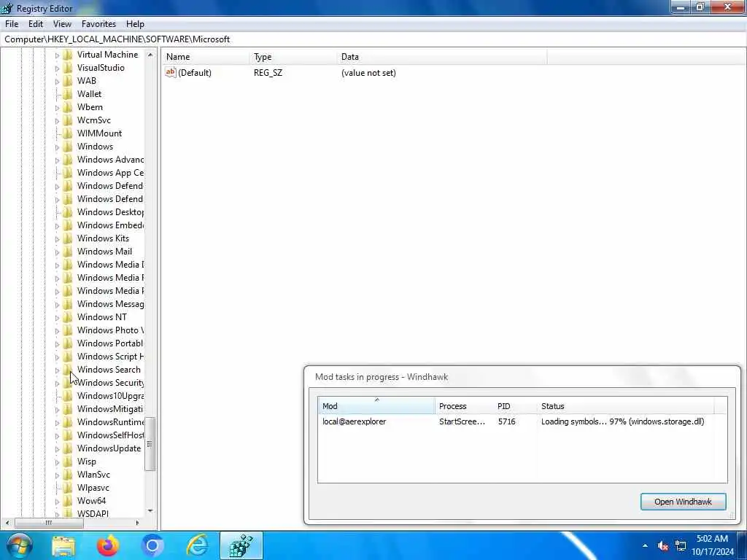Click the (value not set) data cell
The width and height of the screenshot is (747, 560).
368,73
